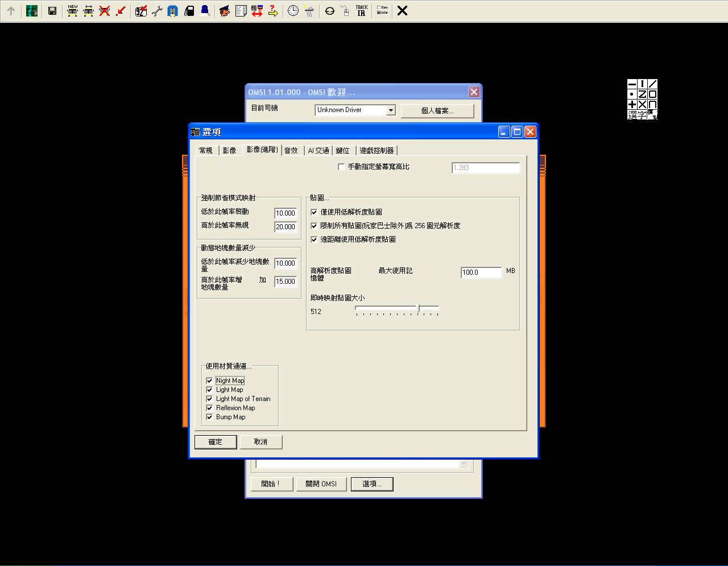
Task: Click the question mark arrow icon
Action: [273, 11]
